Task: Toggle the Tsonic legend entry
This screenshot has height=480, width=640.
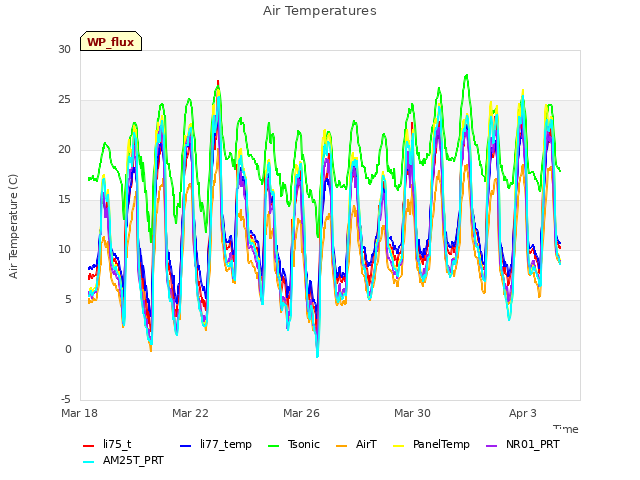Action: point(294,444)
